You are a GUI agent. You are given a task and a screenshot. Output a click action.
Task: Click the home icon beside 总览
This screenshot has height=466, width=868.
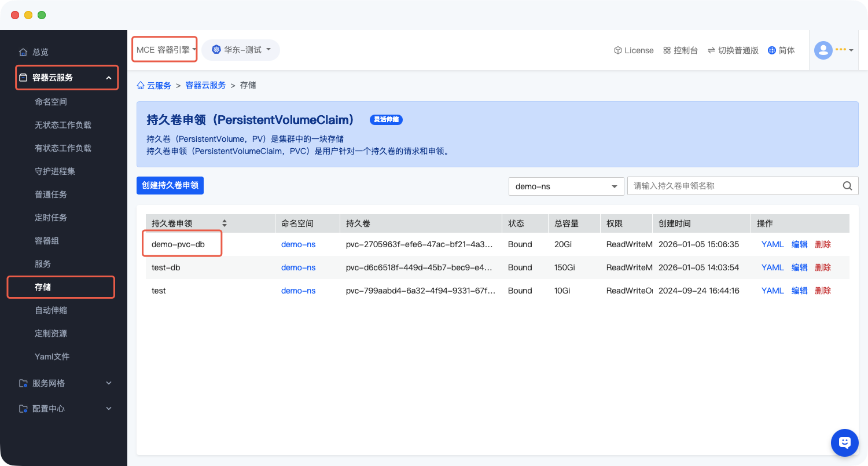tap(23, 52)
